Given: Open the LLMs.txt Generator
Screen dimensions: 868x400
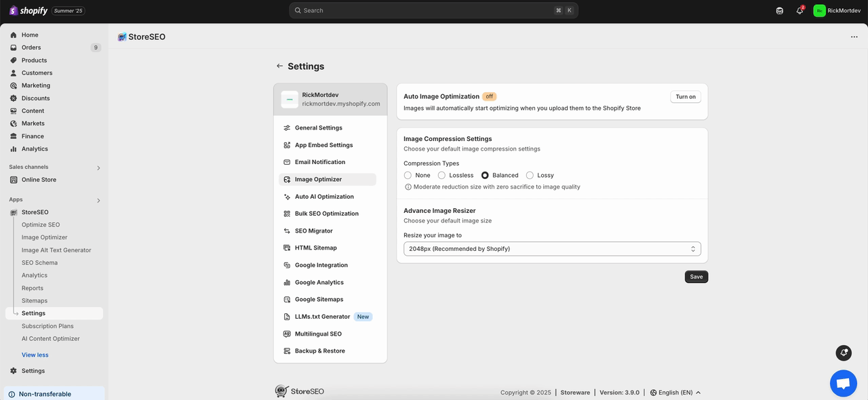Looking at the screenshot, I should [321, 316].
